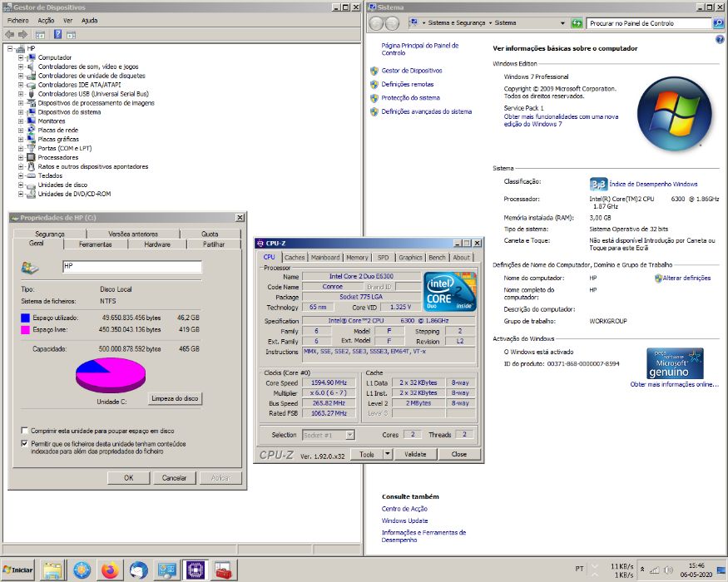Screen dimensions: 728x582
Task: Switch to the Memory tab in CPU-Z
Action: [x=357, y=257]
